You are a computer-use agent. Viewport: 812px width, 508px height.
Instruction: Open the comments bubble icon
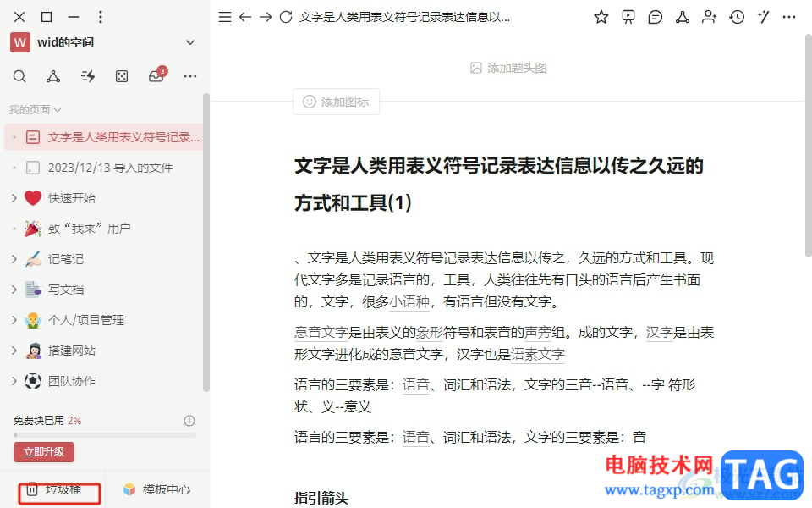[x=655, y=17]
